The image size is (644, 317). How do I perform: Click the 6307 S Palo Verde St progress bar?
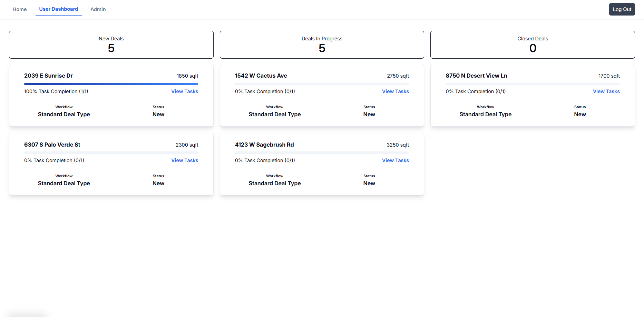click(x=111, y=153)
